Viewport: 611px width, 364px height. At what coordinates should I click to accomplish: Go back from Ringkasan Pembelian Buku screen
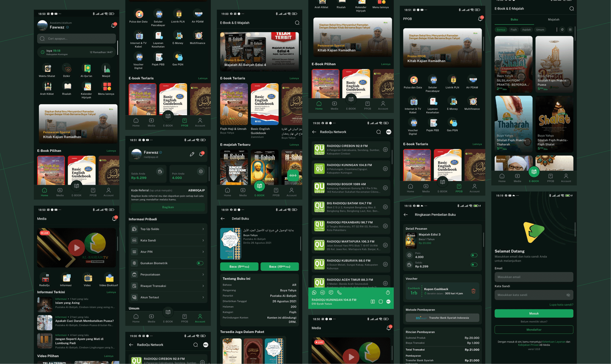tap(406, 215)
